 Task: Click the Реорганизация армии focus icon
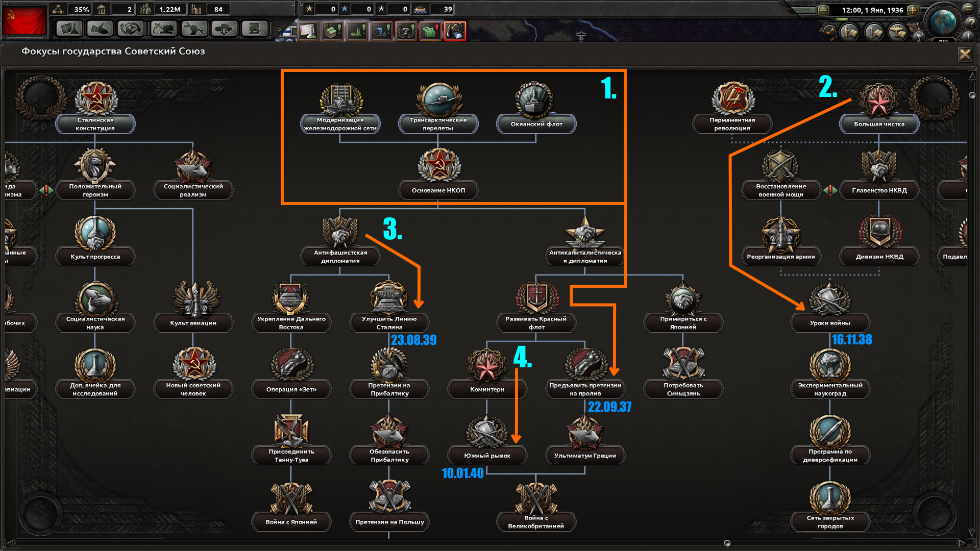pos(781,233)
